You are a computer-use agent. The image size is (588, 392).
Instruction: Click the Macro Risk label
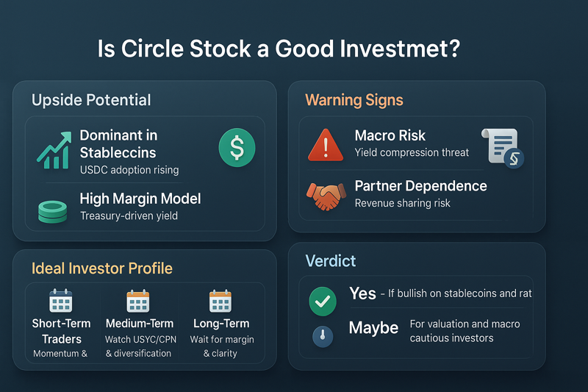pos(390,135)
